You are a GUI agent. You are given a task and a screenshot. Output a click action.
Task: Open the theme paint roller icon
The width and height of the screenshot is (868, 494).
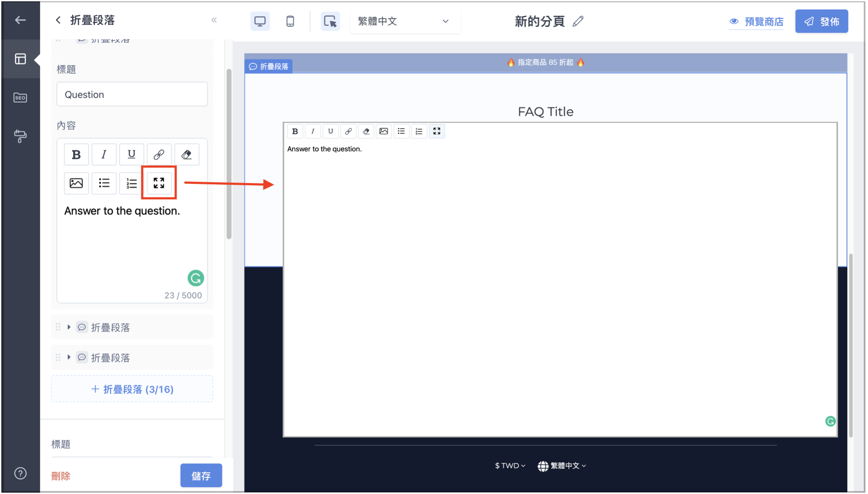pyautogui.click(x=20, y=136)
